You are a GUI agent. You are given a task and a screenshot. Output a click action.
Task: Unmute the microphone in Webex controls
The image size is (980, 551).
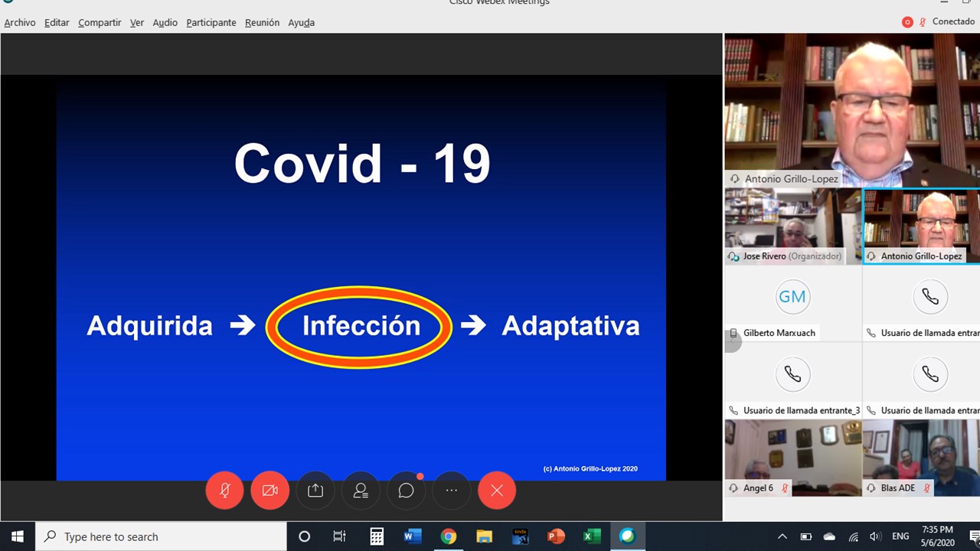pos(224,491)
